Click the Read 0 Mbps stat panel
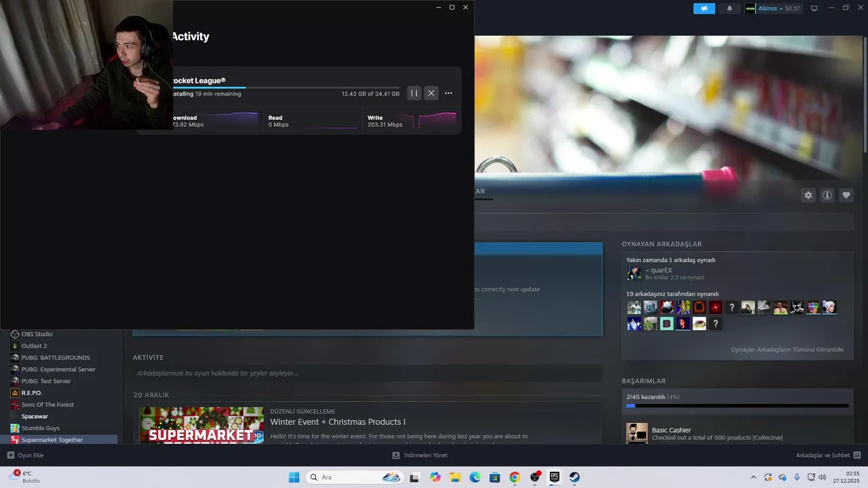The width and height of the screenshot is (868, 488). coord(311,121)
